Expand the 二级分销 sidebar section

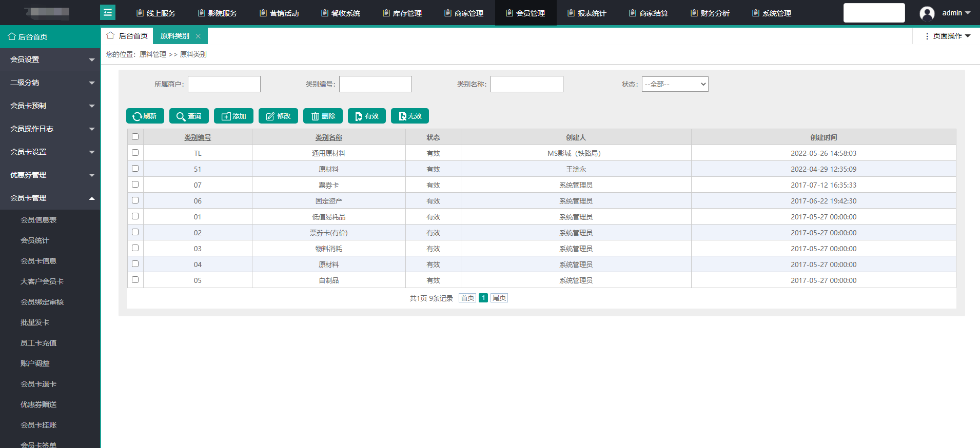(50, 83)
